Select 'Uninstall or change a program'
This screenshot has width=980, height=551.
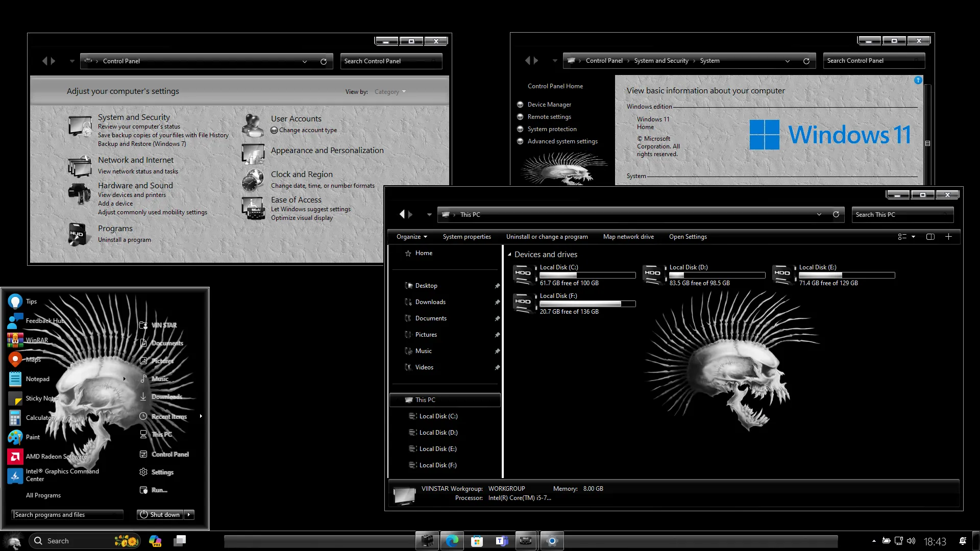pyautogui.click(x=547, y=236)
